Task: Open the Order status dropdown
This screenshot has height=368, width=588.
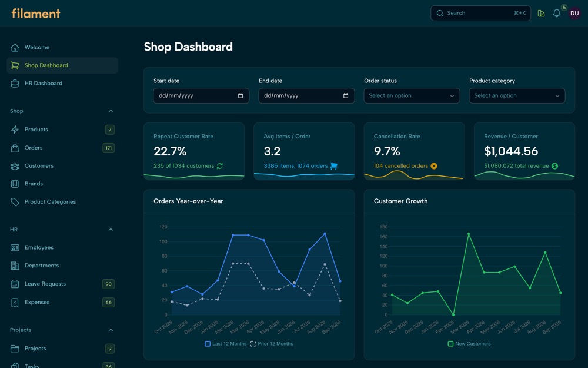Action: [412, 96]
